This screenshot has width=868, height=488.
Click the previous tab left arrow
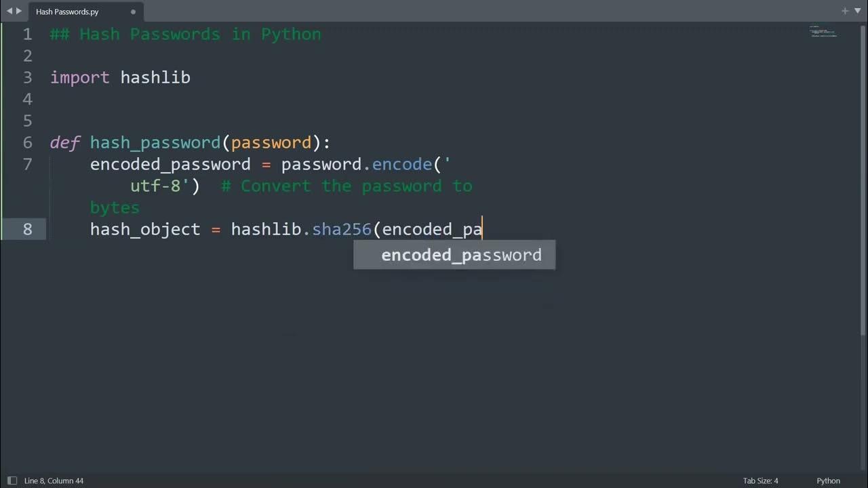pyautogui.click(x=9, y=12)
